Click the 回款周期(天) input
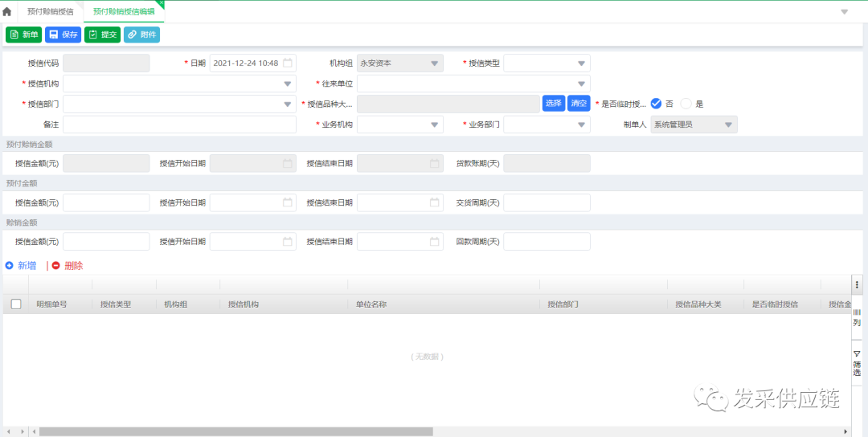868x437 pixels. coord(547,242)
